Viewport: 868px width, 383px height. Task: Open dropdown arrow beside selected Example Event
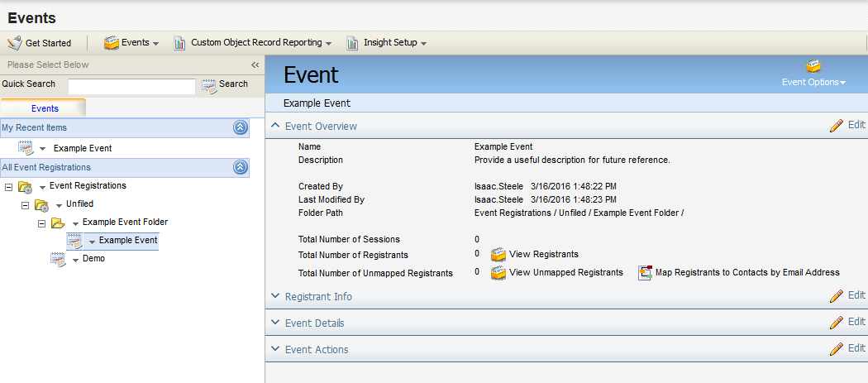tap(92, 242)
